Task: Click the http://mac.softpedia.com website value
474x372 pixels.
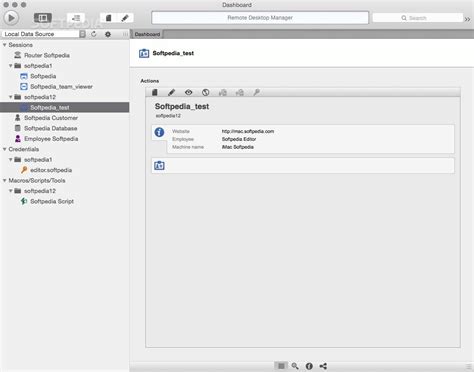Action: click(248, 131)
